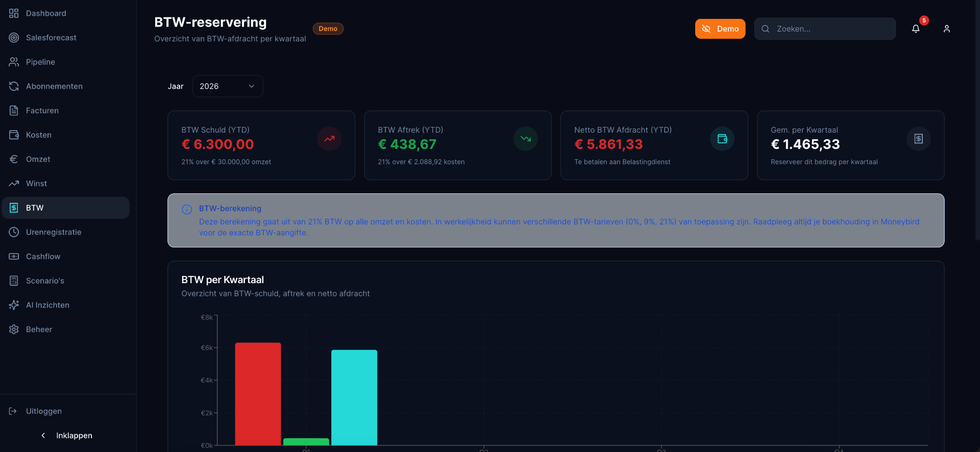Toggle the orange Demo mode button
980x452 pixels.
pyautogui.click(x=720, y=29)
